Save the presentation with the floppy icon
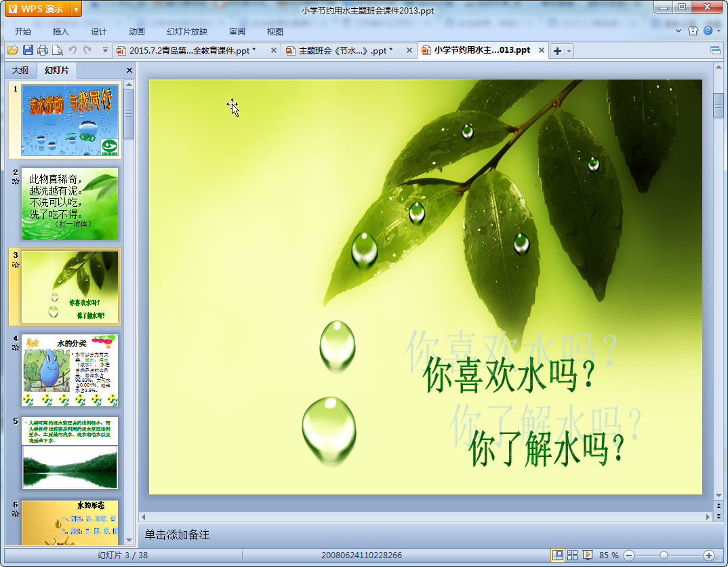Image resolution: width=728 pixels, height=567 pixels. pyautogui.click(x=28, y=50)
